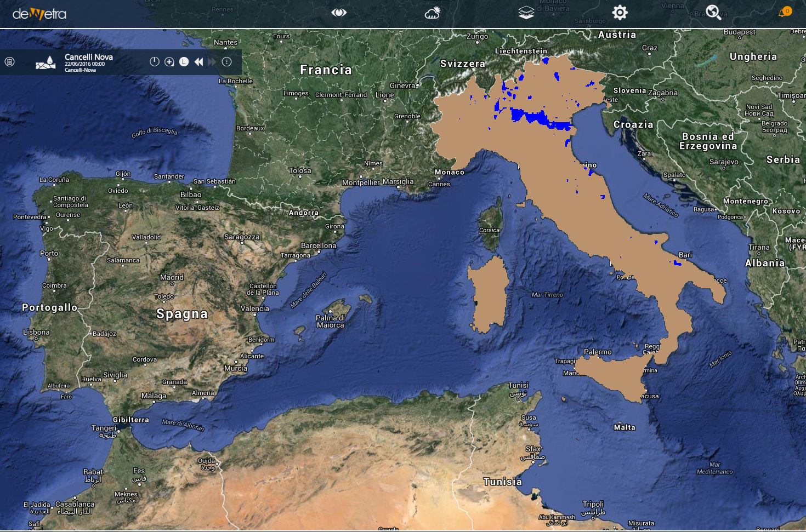Click the Andorra map label

tap(304, 213)
